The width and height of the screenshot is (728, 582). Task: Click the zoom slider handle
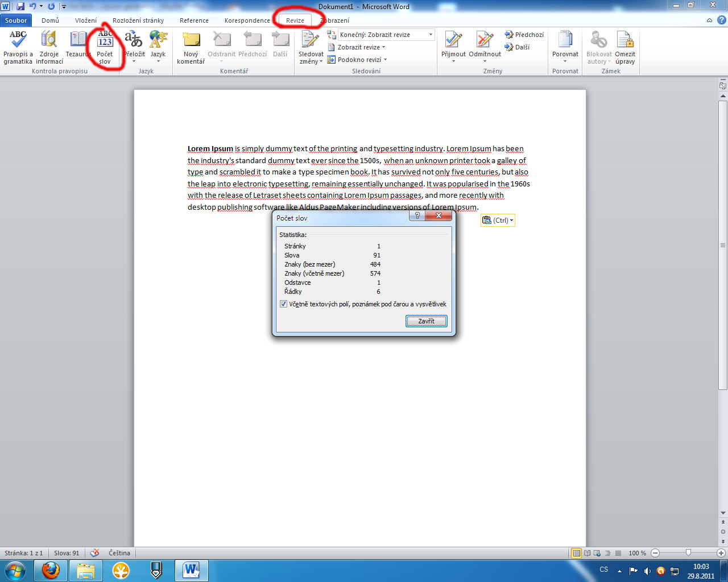[688, 553]
